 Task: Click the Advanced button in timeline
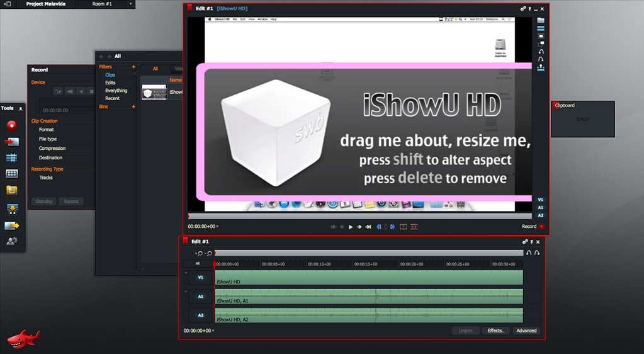point(526,331)
